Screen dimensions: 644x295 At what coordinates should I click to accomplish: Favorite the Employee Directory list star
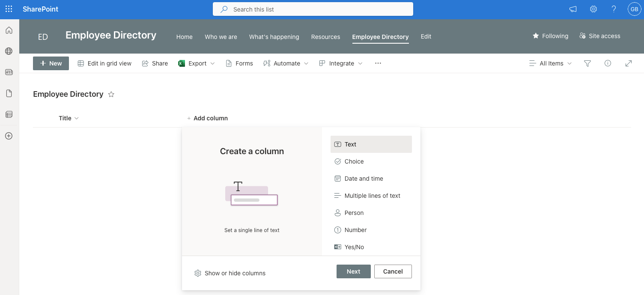point(111,94)
